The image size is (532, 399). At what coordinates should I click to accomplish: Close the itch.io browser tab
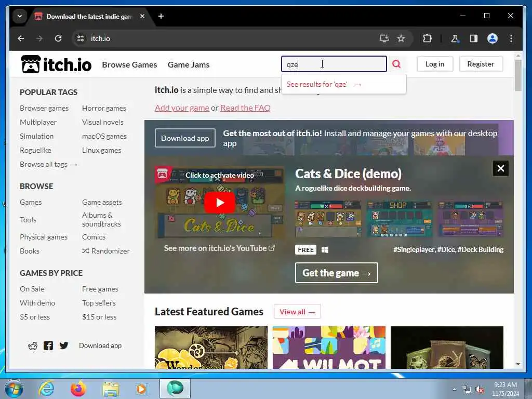[142, 16]
